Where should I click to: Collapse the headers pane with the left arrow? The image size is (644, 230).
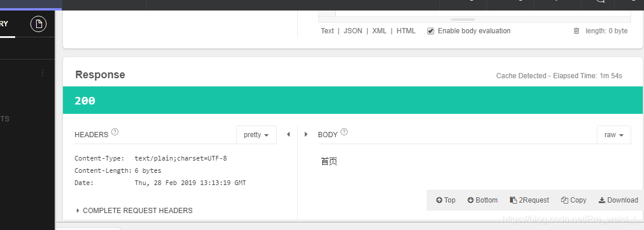pyautogui.click(x=288, y=134)
